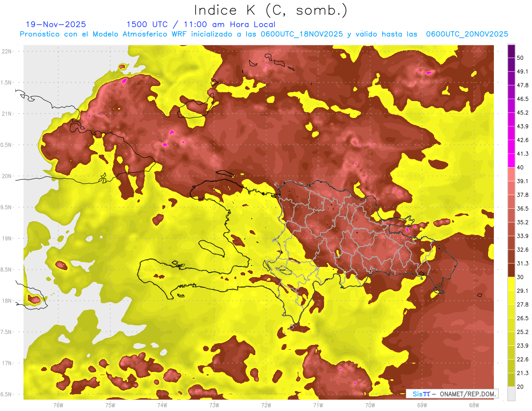Click the color scale value '49.1'

[x=523, y=71]
